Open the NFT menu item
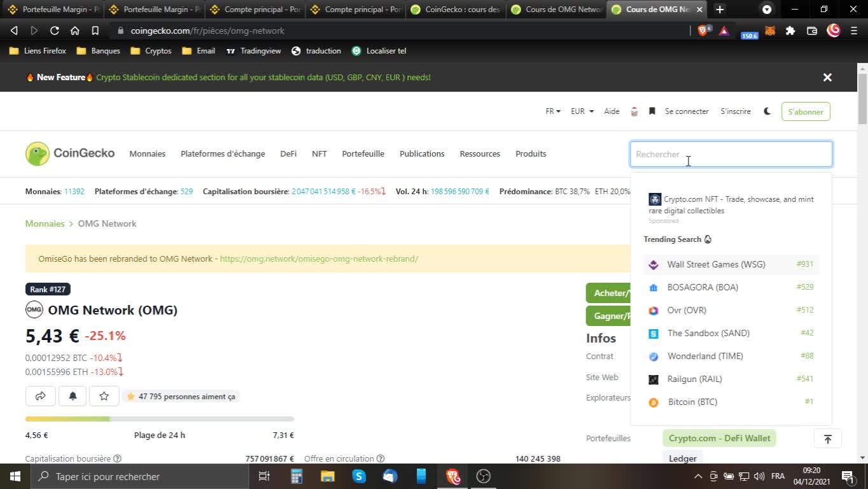This screenshot has height=489, width=868. coord(319,153)
